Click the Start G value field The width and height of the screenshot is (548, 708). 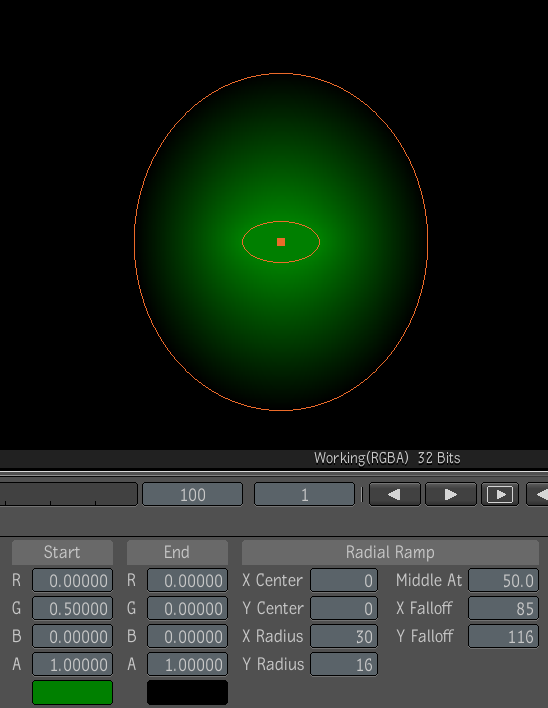(72, 608)
